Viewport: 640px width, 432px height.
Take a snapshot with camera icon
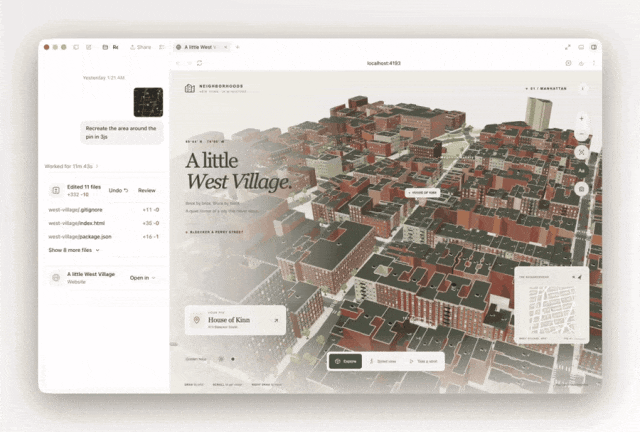click(x=582, y=189)
